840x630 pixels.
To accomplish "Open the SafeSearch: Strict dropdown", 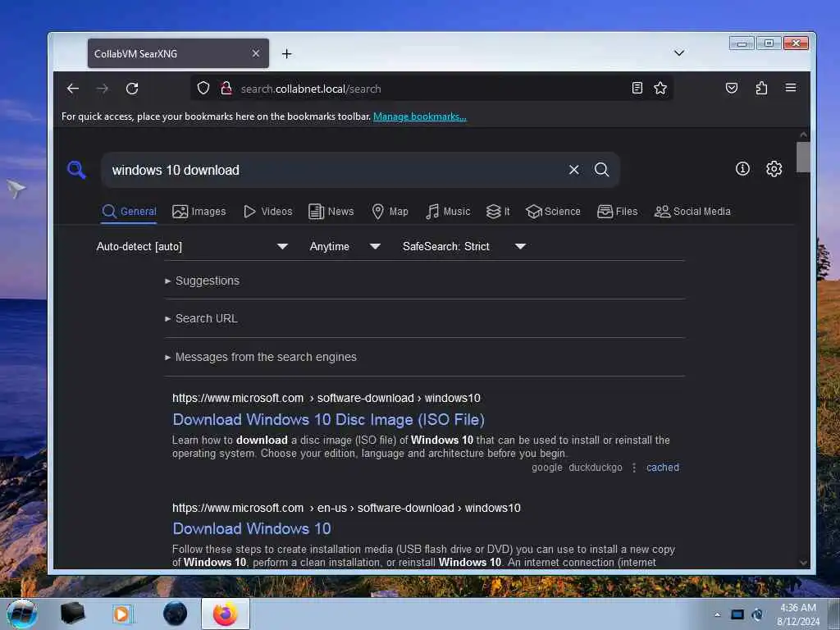I will click(464, 246).
